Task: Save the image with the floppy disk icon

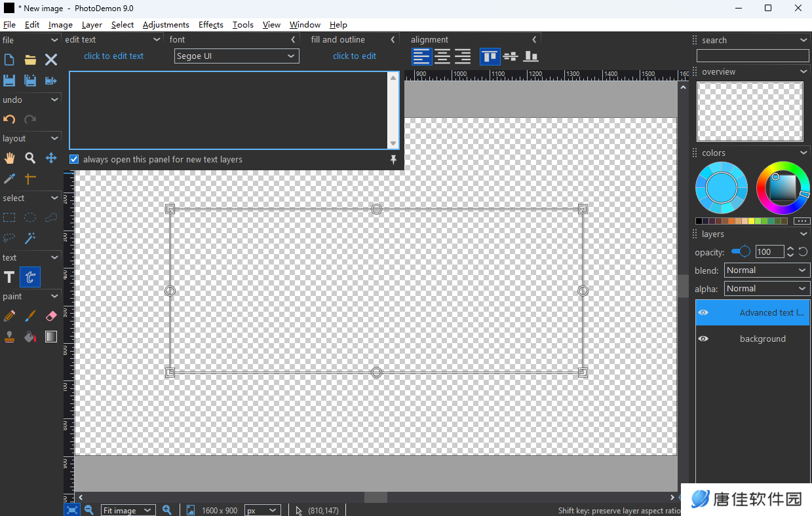Action: click(x=9, y=81)
